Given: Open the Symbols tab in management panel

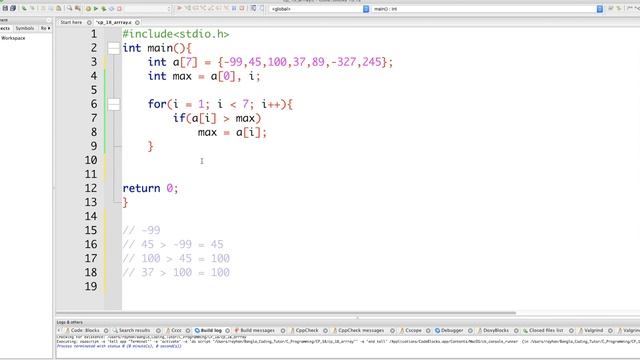Looking at the screenshot, I should click(24, 28).
